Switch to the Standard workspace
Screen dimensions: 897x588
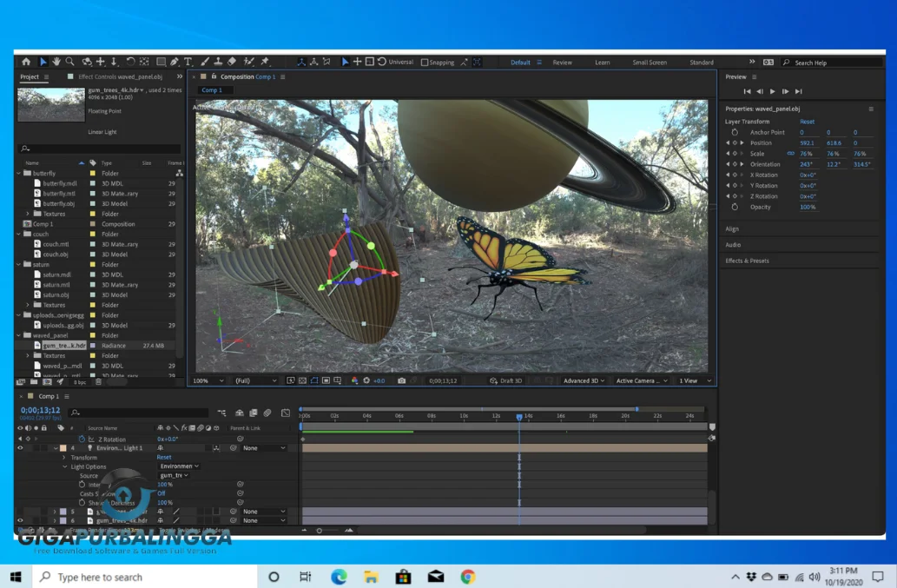(x=702, y=63)
